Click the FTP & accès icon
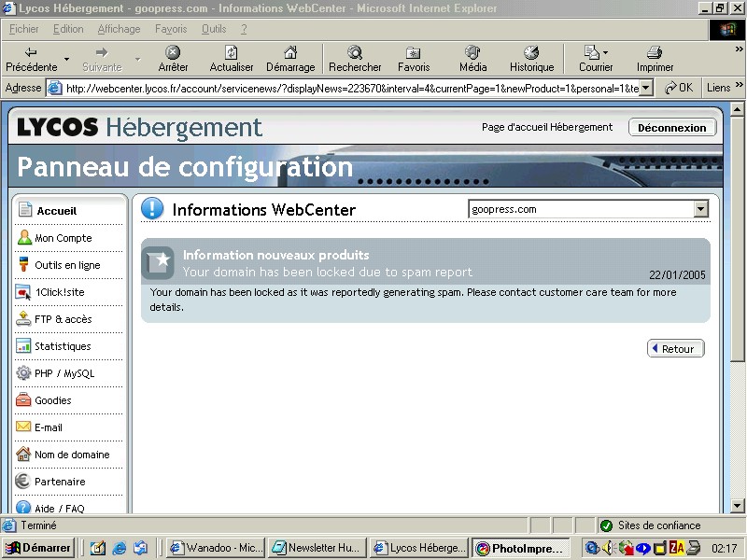 tap(23, 318)
